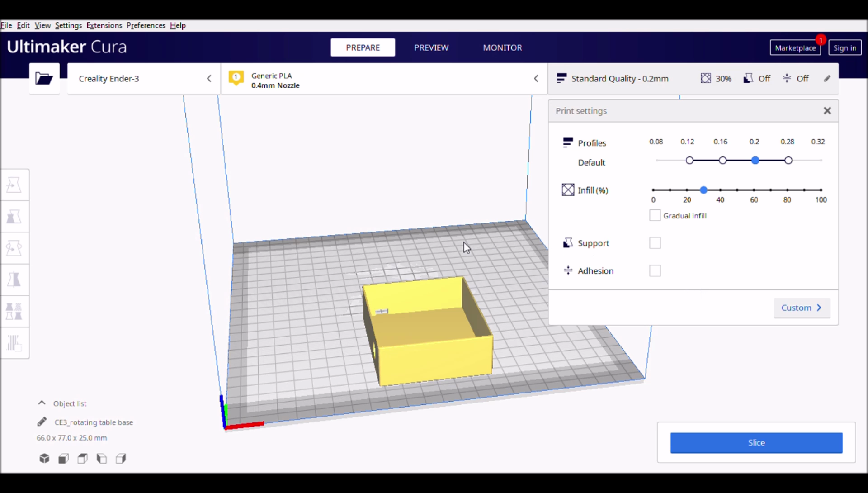
Task: Switch to top view icon
Action: pos(83,459)
